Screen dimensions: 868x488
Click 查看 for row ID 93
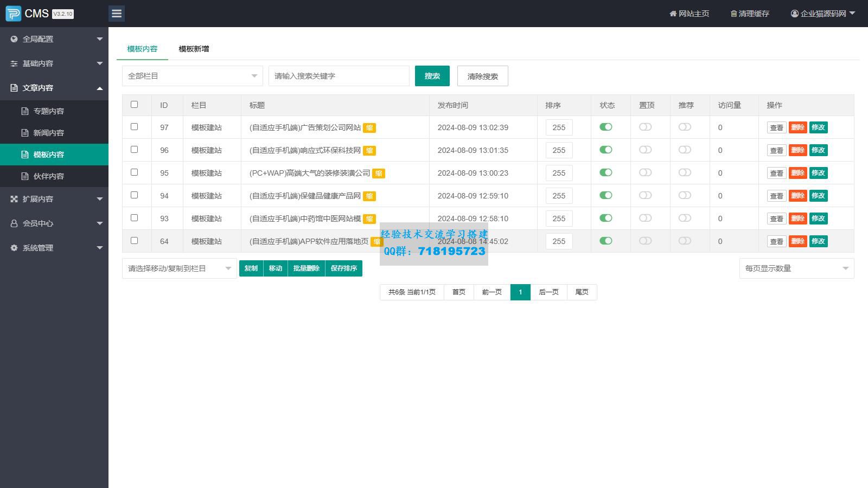[x=777, y=219]
